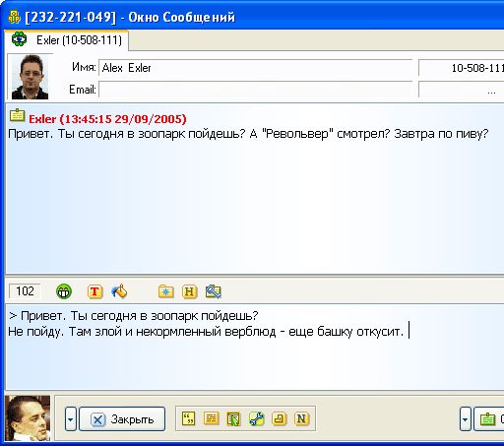
Task: Click the key encryption icon
Action: pos(214,291)
